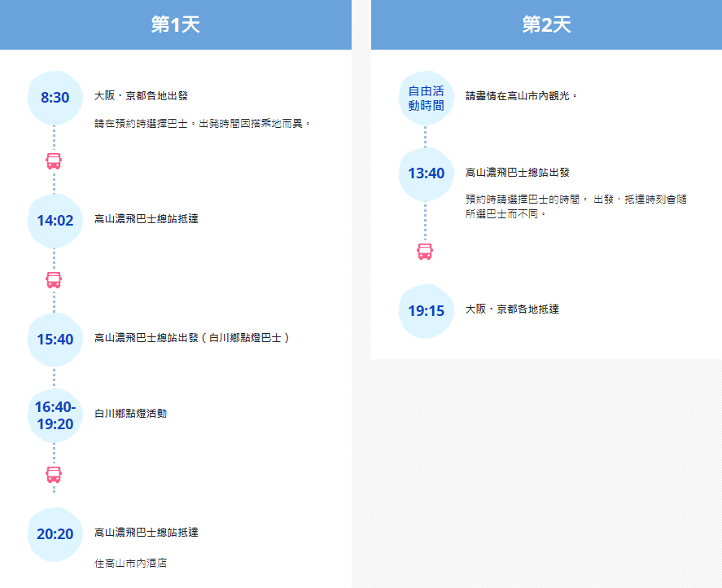The width and height of the screenshot is (722, 588).
Task: Click the bus icon above the 20:20 bubble
Action: [54, 475]
